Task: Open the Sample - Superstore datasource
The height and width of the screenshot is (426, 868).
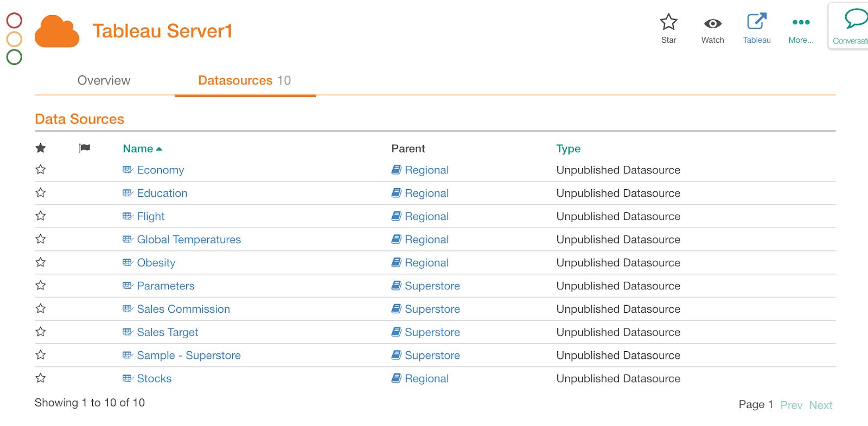Action: [x=189, y=356]
